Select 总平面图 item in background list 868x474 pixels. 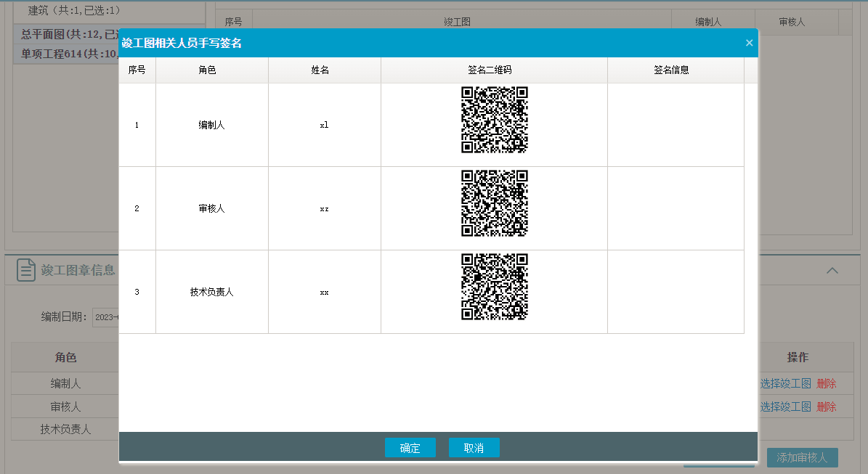pos(66,34)
